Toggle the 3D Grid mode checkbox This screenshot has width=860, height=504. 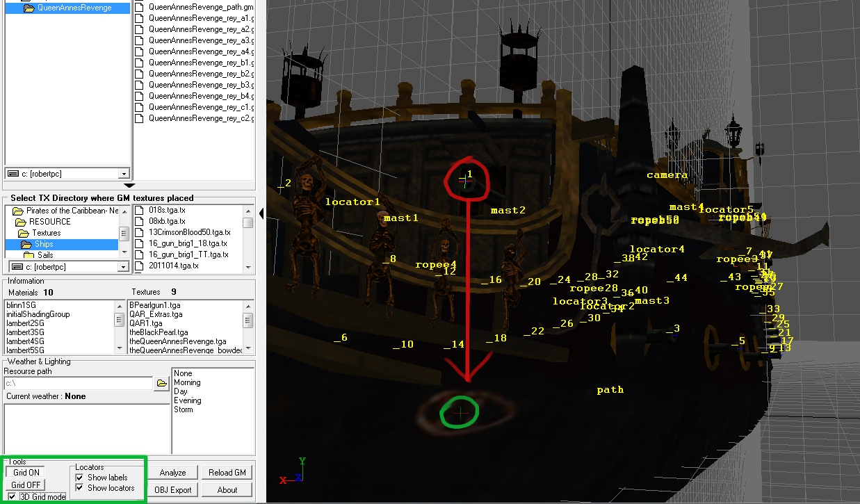tap(13, 497)
